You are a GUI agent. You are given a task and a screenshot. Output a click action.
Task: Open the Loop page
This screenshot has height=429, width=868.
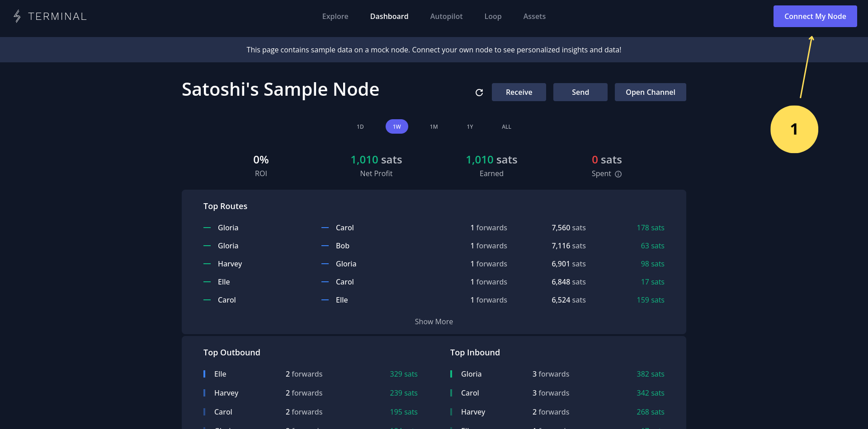pyautogui.click(x=492, y=16)
